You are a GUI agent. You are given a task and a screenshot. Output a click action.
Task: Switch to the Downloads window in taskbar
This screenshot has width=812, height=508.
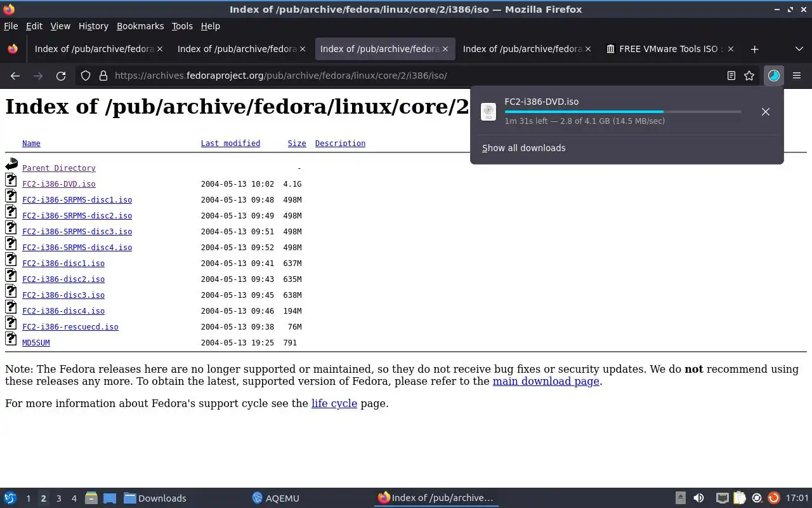(x=155, y=498)
